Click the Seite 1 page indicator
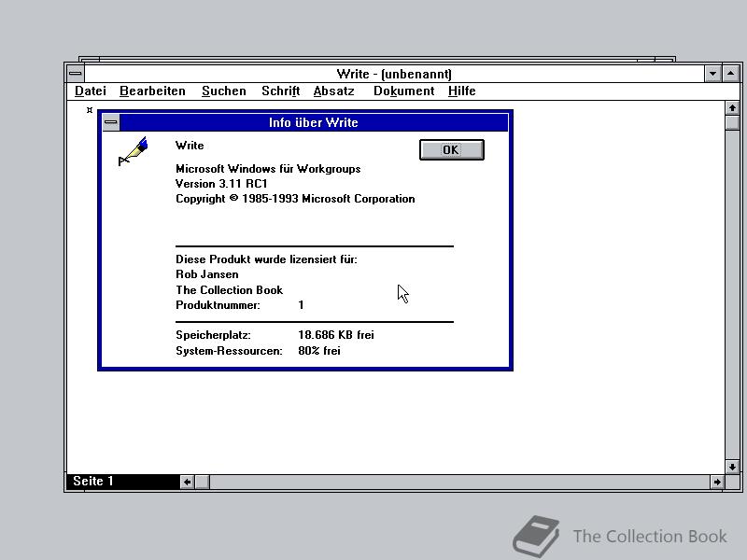The width and height of the screenshot is (747, 560). [x=123, y=482]
